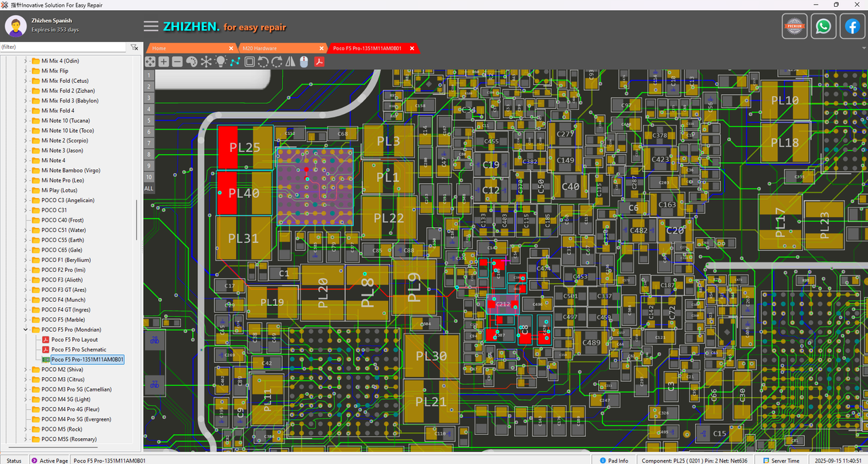Viewport: 868px width, 464px height.
Task: Zoom out with the minus toolbar icon
Action: click(x=177, y=62)
